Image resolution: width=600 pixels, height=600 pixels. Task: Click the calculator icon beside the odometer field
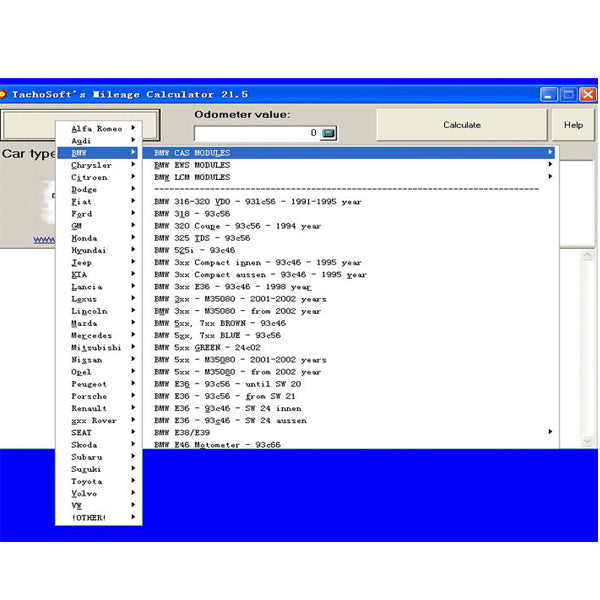(x=328, y=133)
